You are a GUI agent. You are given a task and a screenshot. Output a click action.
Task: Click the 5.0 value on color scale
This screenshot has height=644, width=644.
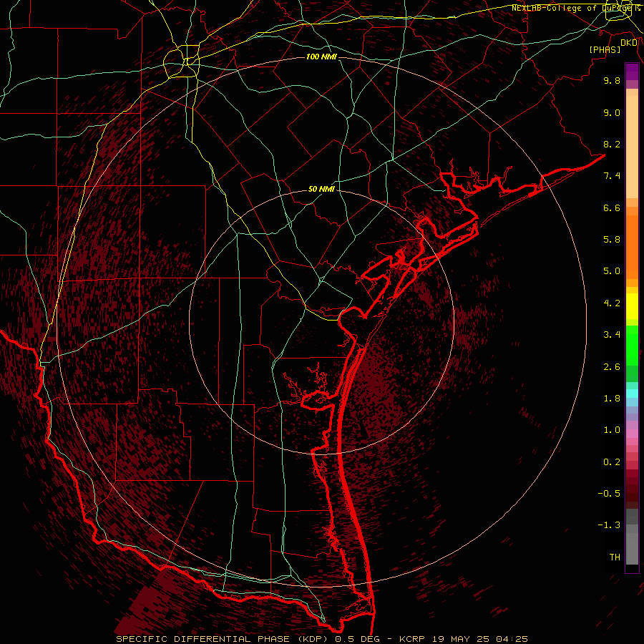[612, 271]
